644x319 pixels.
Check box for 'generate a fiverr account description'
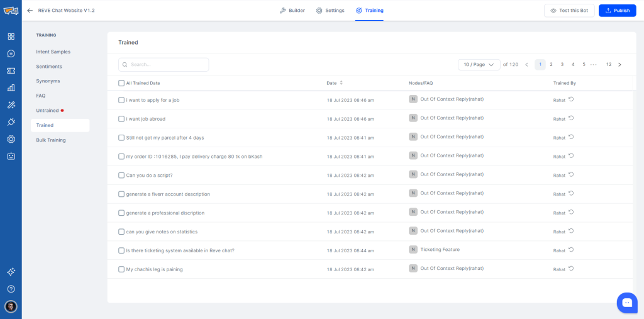pyautogui.click(x=121, y=194)
